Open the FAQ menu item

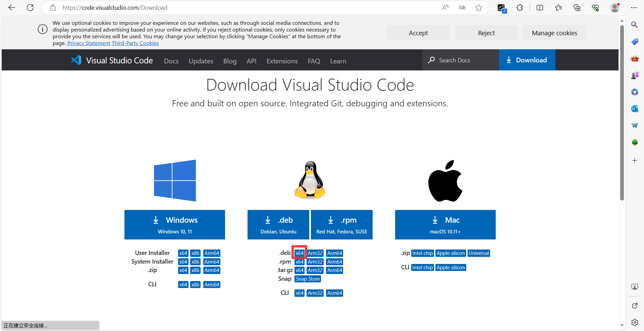(x=314, y=61)
